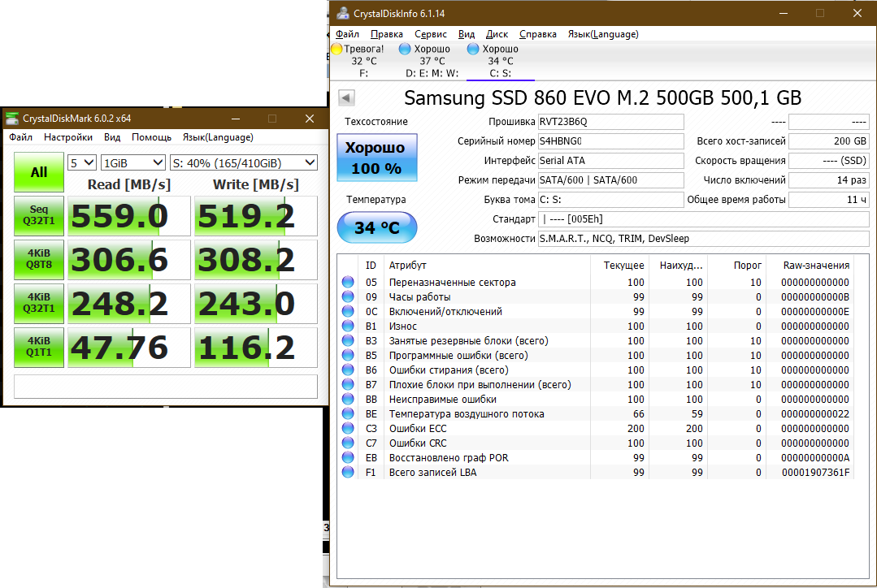Select the blue status icon for drives D: E: M: W:
877x588 pixels.
[405, 49]
